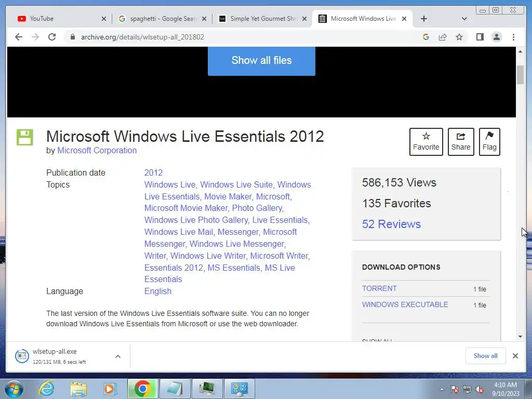Screen dimensions: 532x399
Task: Click the Share button
Action: (461, 142)
